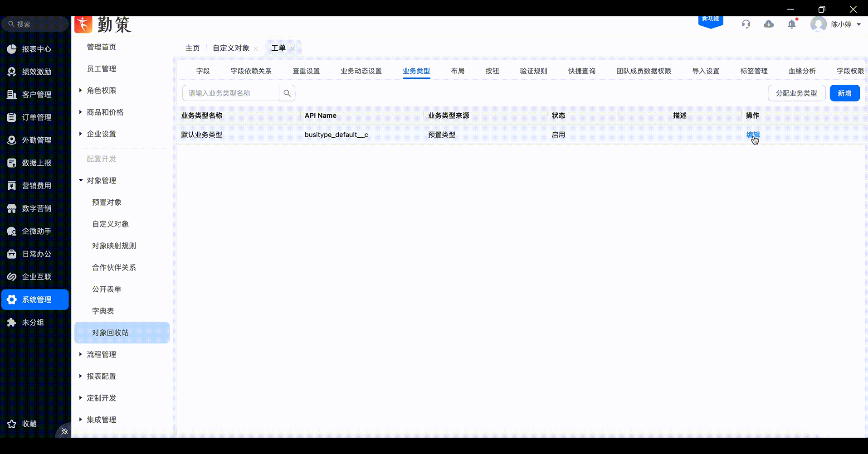Open 企微助手 sidebar icon
868x454 pixels.
coord(12,231)
